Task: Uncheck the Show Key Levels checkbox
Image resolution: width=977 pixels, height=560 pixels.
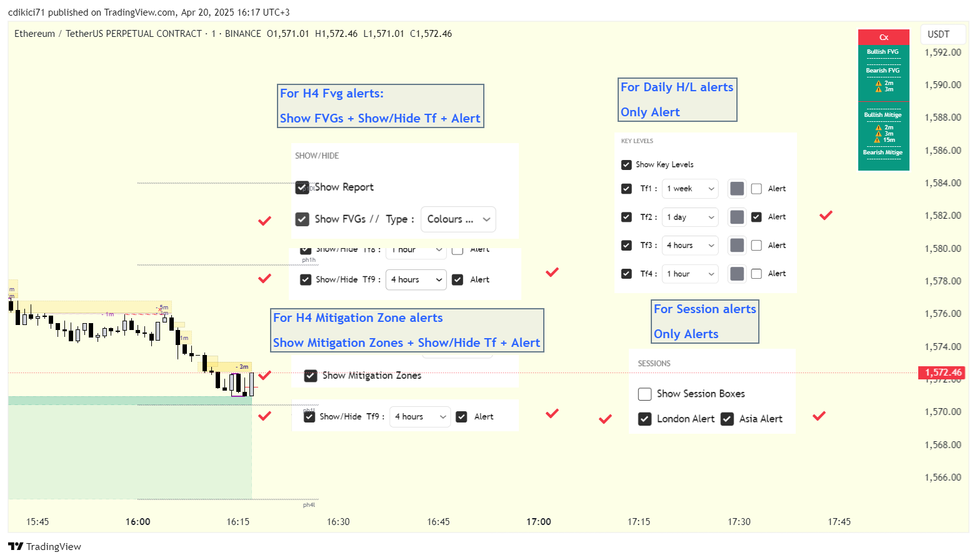Action: pyautogui.click(x=626, y=165)
